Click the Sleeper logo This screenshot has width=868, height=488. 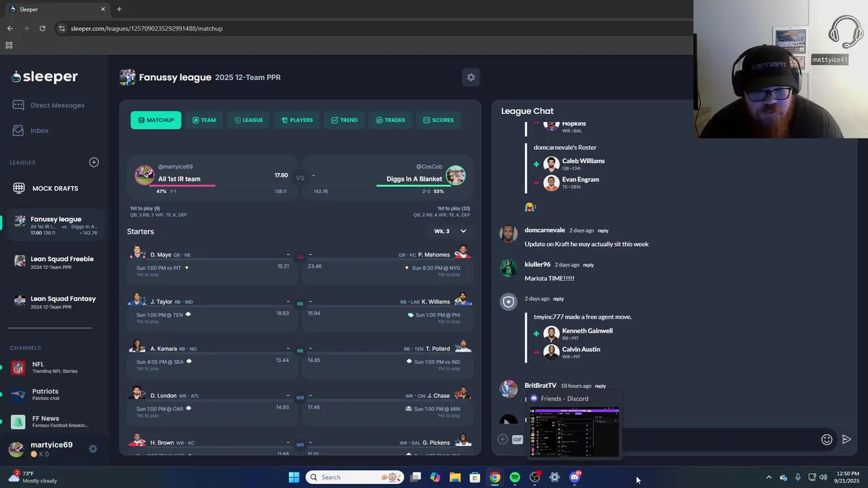(45, 77)
